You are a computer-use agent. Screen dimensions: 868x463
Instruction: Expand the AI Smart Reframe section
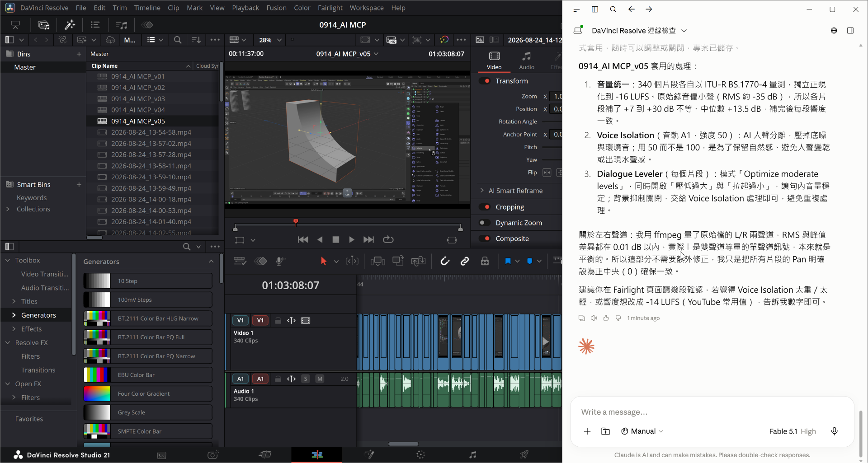pyautogui.click(x=482, y=191)
